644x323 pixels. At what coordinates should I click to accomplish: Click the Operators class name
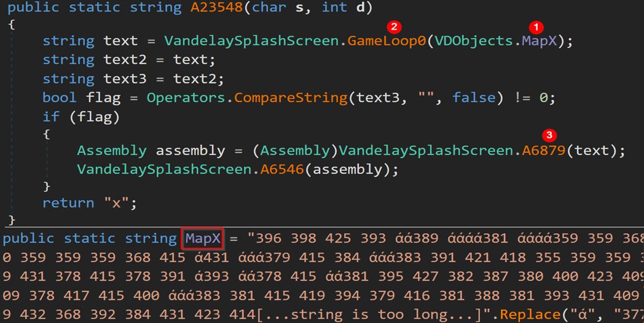(186, 98)
